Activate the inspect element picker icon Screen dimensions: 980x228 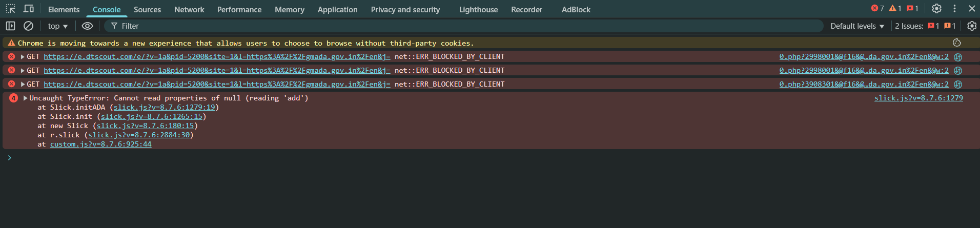(x=11, y=9)
